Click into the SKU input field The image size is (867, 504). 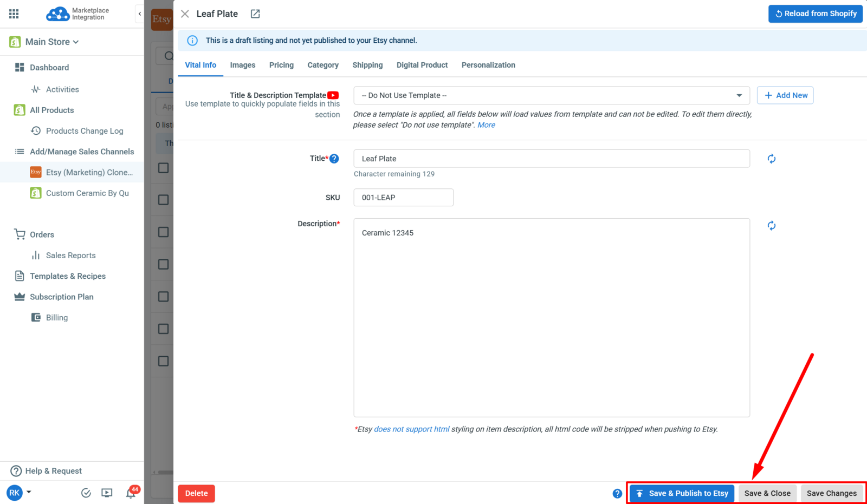(x=404, y=198)
